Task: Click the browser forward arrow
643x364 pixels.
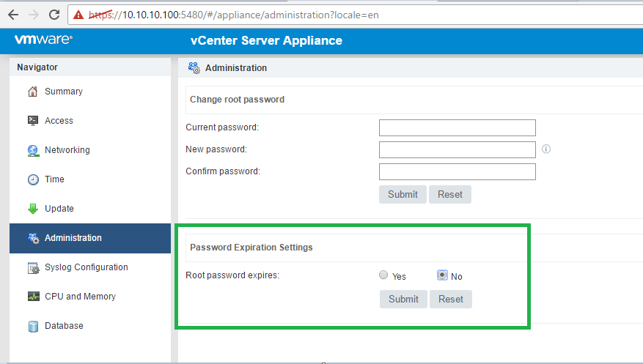Action: [x=34, y=15]
